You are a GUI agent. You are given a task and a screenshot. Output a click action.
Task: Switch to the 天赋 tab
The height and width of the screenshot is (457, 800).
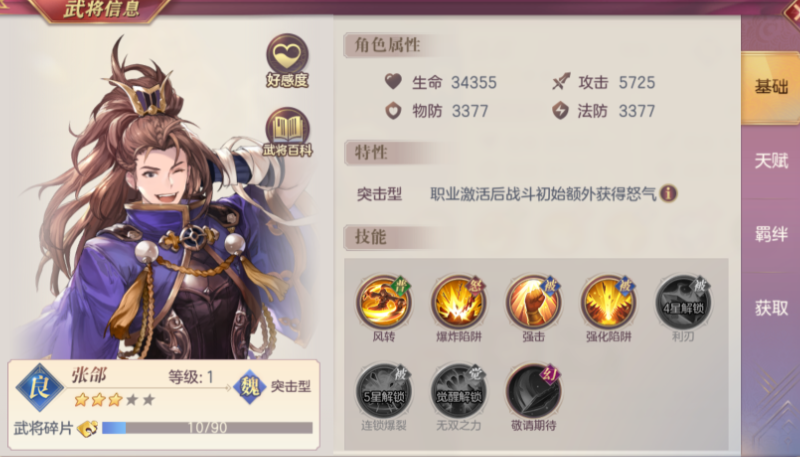(771, 161)
